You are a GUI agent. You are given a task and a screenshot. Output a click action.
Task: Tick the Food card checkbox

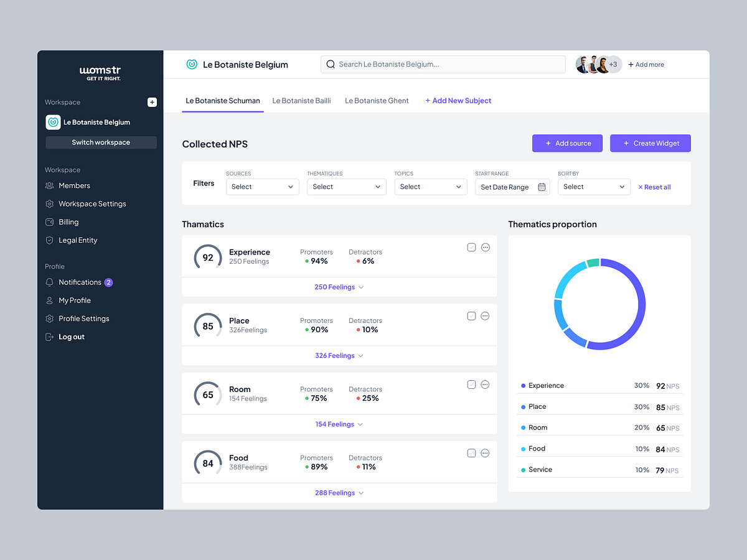[x=471, y=453]
